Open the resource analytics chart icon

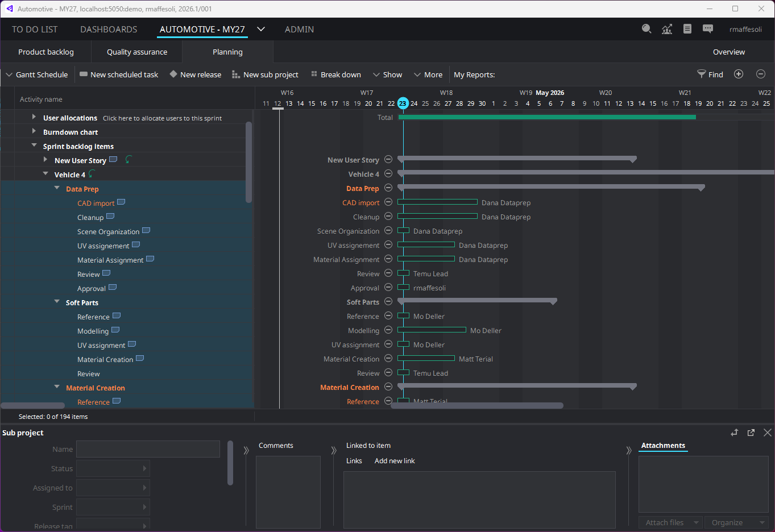coord(667,28)
